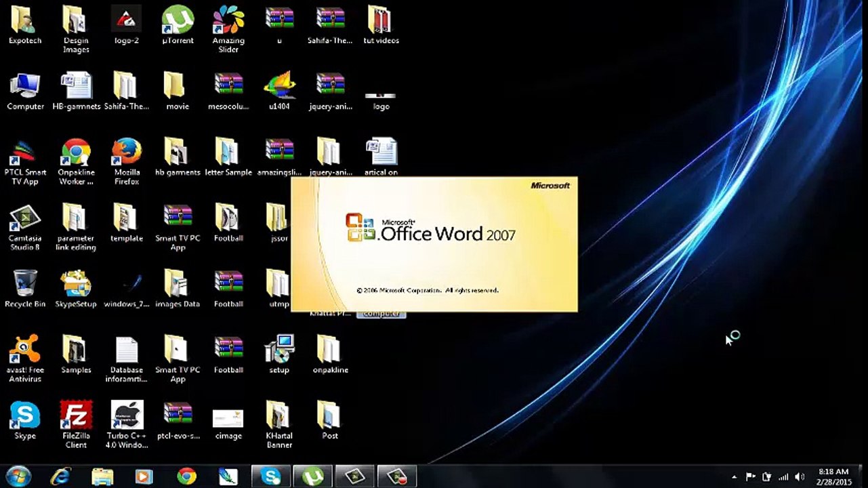Launch the PTCL Smart TV App shortcut
Image resolution: width=868 pixels, height=488 pixels.
(x=25, y=162)
